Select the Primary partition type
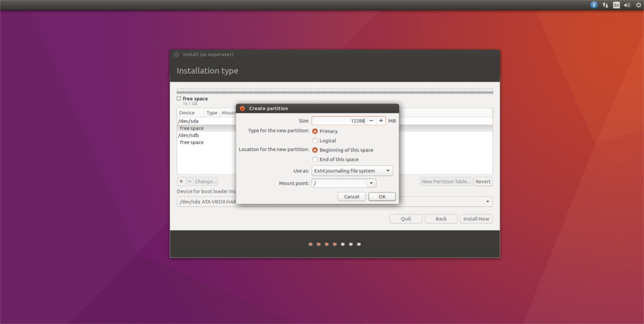Viewport: 644px width, 324px height. (x=325, y=131)
